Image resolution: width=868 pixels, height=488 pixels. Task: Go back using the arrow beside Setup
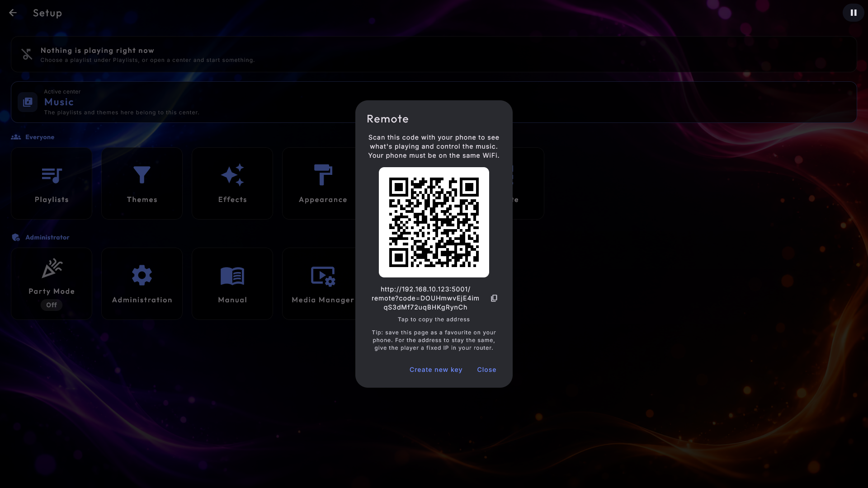tap(13, 13)
